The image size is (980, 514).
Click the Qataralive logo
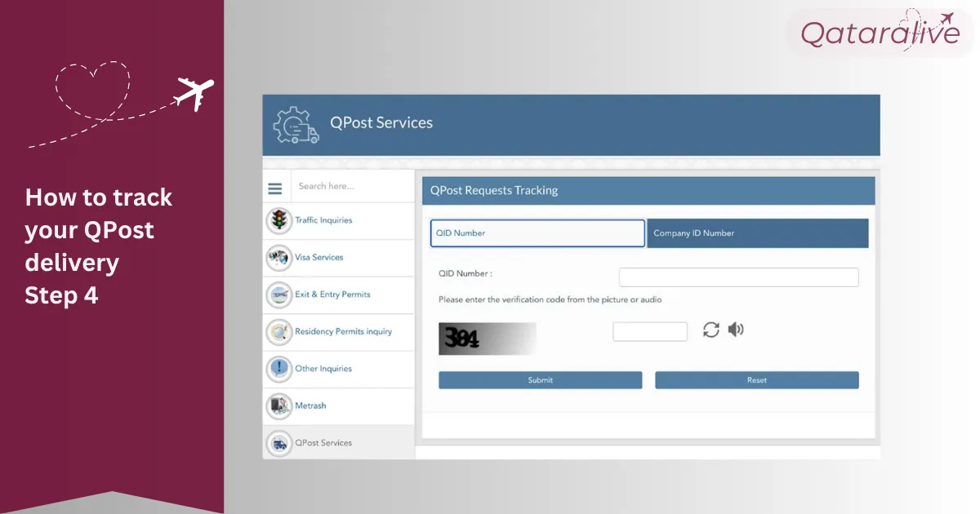880,32
